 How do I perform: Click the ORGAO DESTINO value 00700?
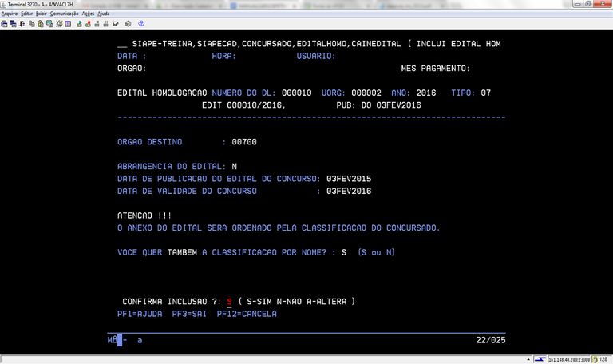(244, 142)
